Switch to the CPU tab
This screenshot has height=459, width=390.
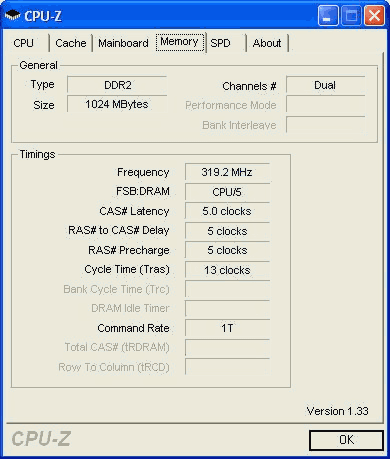(x=25, y=43)
